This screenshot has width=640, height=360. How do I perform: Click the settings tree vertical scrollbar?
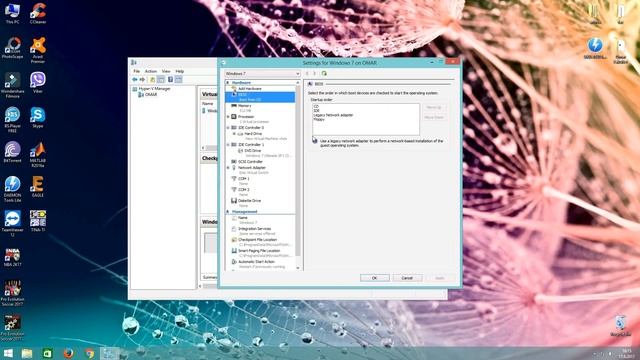click(x=298, y=171)
